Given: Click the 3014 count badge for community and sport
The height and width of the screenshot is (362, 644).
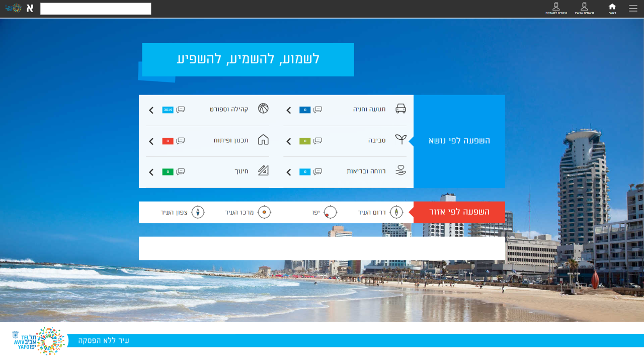Looking at the screenshot, I should [168, 110].
